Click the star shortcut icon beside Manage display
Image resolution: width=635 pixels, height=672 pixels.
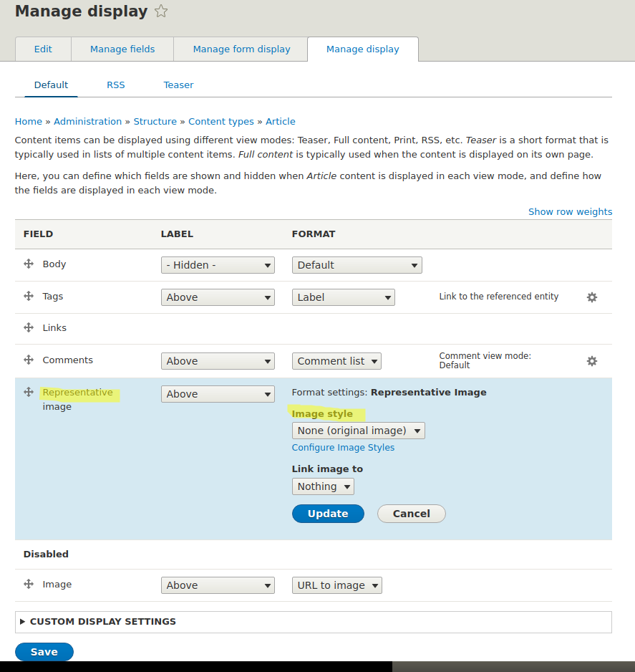(162, 11)
